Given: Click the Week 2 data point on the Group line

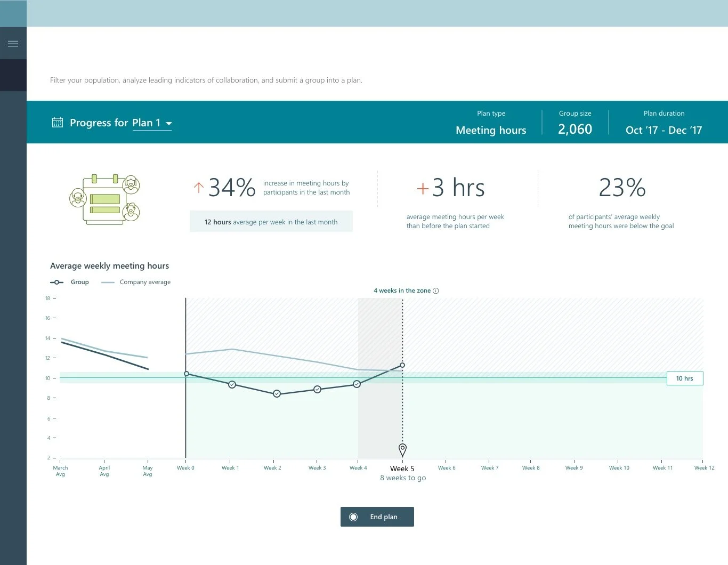Looking at the screenshot, I should coord(277,393).
